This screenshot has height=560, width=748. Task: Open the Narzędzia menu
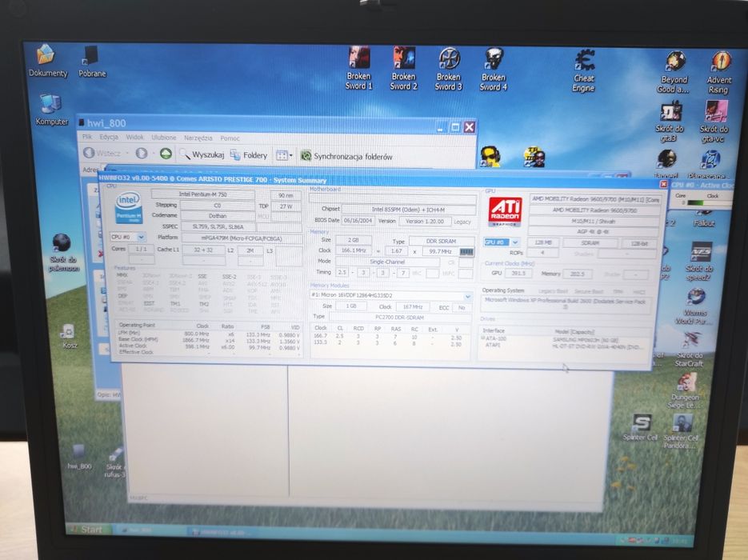198,138
